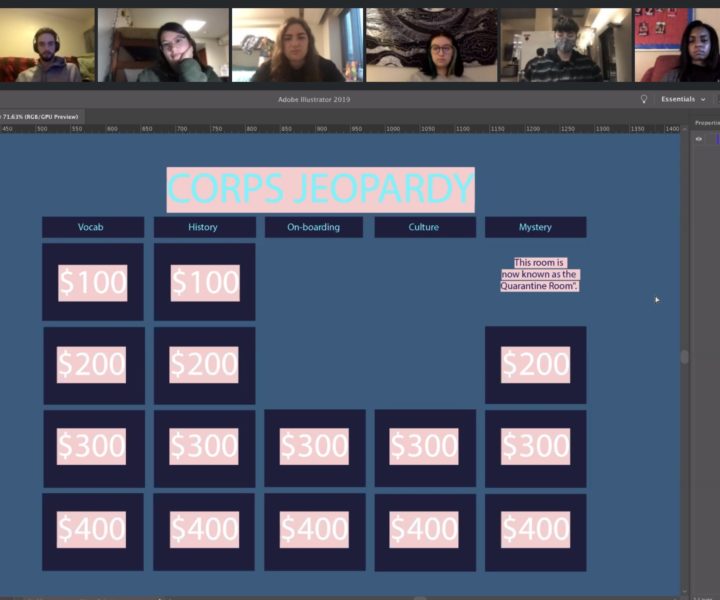Select the third participant's video thumbnail
720x600 pixels.
(297, 45)
